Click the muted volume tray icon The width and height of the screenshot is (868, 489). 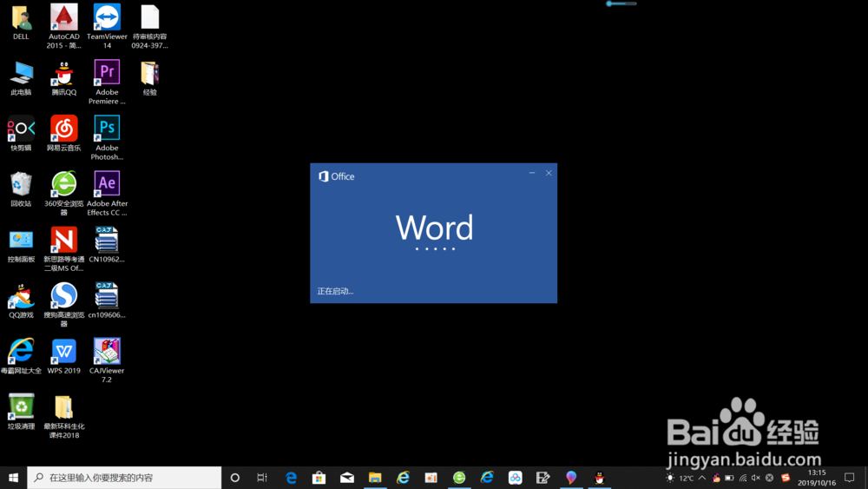click(756, 478)
